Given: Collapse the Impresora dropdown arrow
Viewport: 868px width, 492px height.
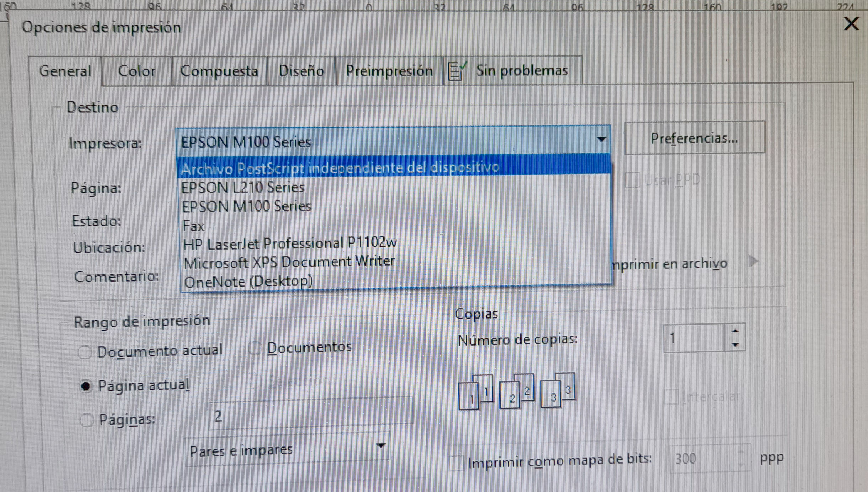Looking at the screenshot, I should tap(601, 139).
